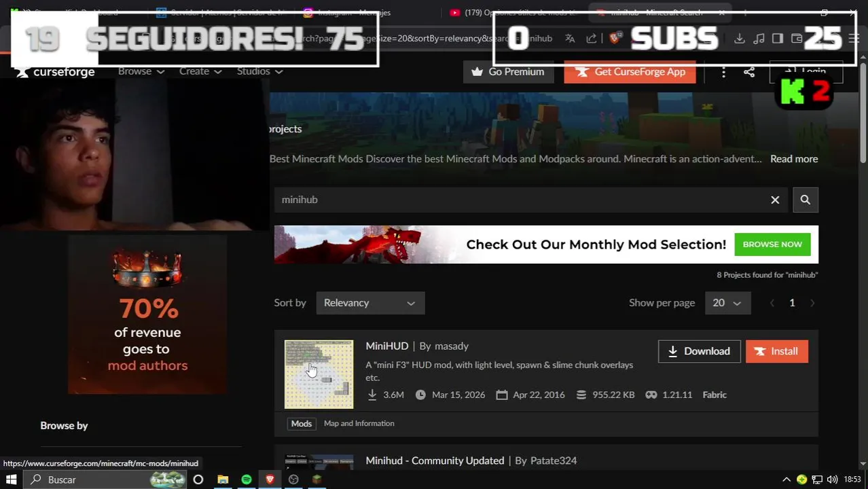
Task: Open Cortana circle icon in taskbar
Action: (x=198, y=479)
